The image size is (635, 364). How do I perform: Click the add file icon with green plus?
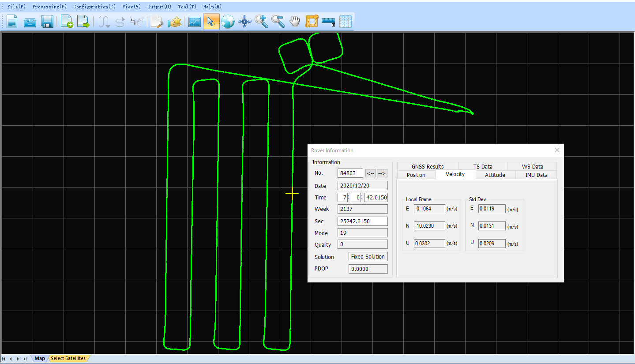point(67,22)
